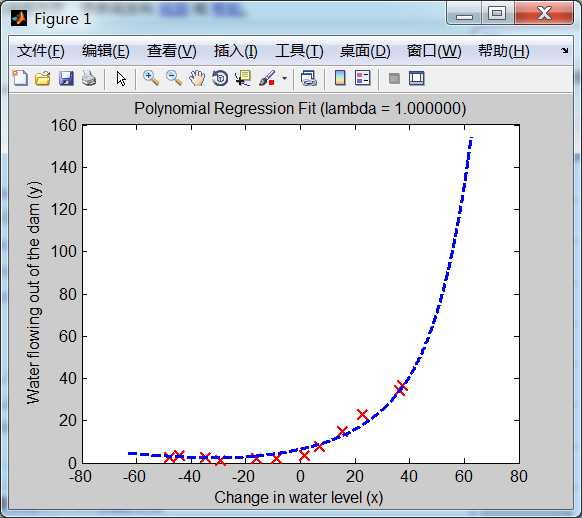Create a new figure with toolbar icon
Viewport: 582px width, 518px height.
[x=20, y=78]
